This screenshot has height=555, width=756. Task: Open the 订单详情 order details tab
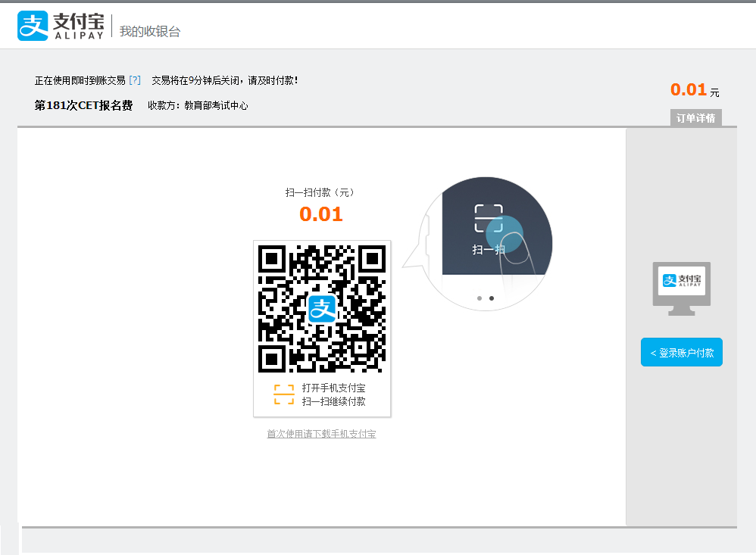click(x=695, y=118)
